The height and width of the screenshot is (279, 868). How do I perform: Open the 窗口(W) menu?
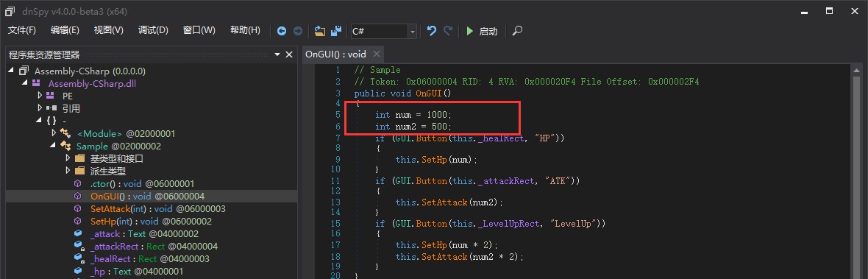tap(199, 30)
